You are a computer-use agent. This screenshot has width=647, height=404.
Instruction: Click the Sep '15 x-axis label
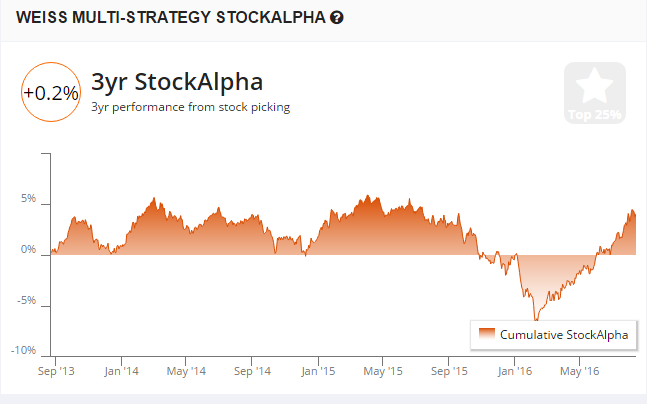click(x=450, y=371)
